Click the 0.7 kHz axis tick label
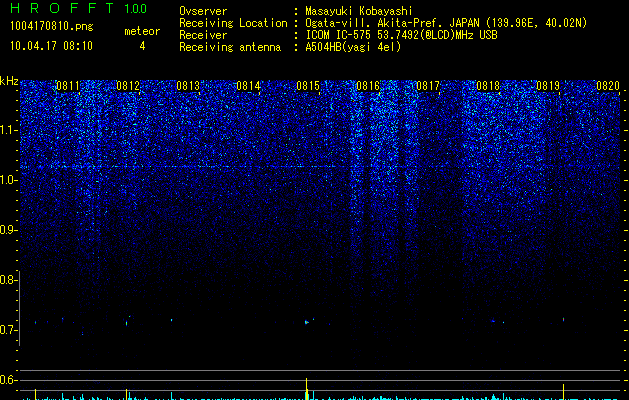629x400 pixels. pyautogui.click(x=8, y=330)
